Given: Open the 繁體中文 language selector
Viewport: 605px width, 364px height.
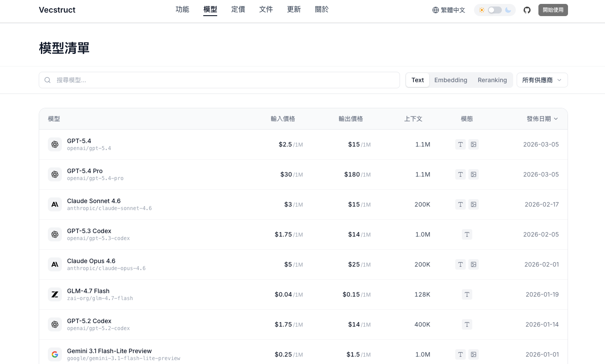Looking at the screenshot, I should 449,10.
